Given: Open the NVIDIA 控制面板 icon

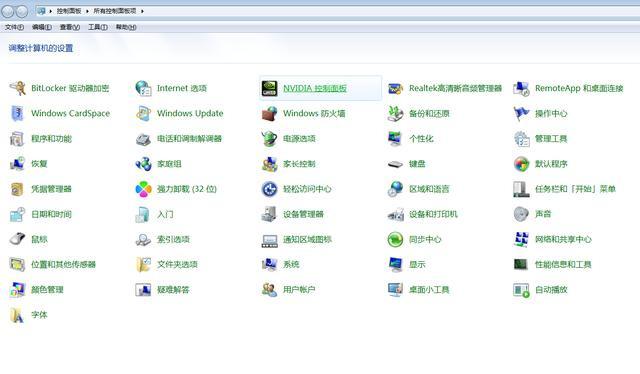Looking at the screenshot, I should [269, 88].
